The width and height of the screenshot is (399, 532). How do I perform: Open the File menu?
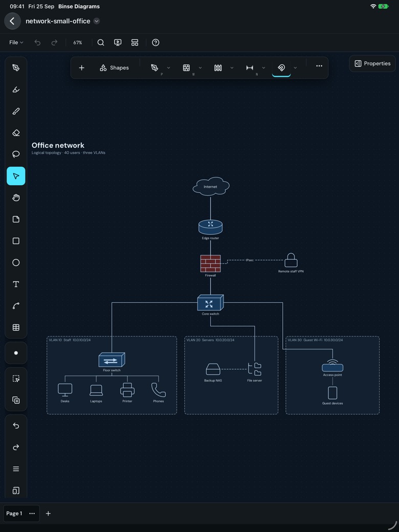[x=16, y=42]
